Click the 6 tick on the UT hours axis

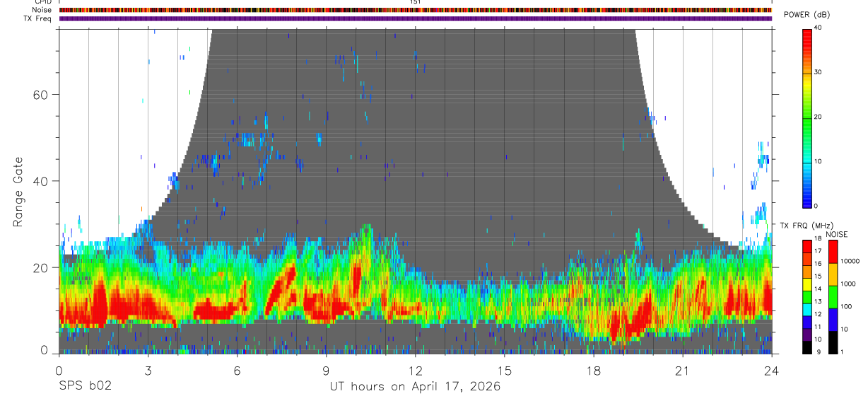(x=237, y=371)
